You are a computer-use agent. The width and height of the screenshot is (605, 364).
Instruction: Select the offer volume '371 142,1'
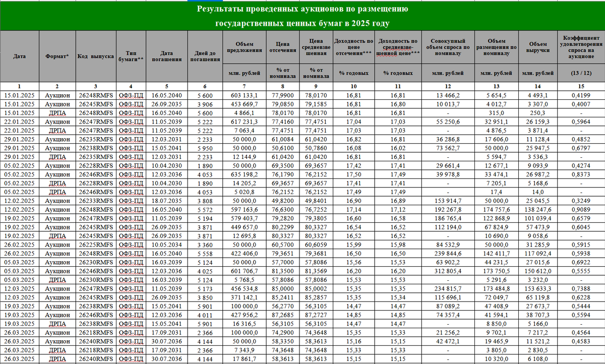245,297
